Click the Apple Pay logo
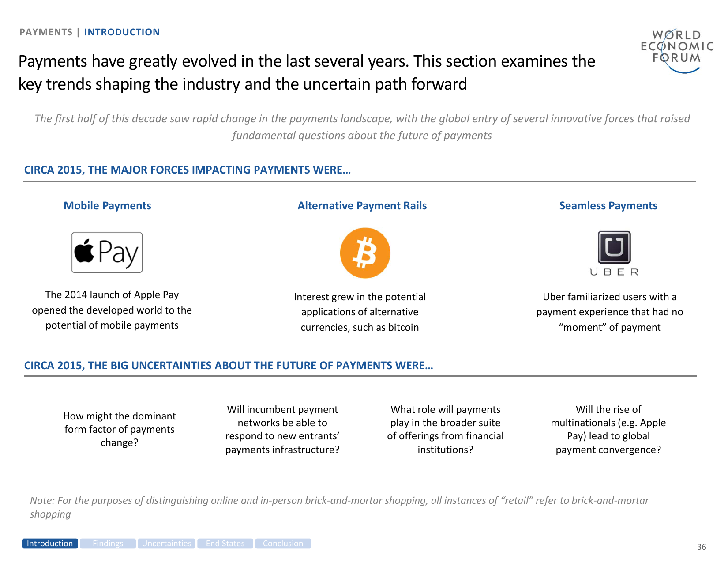 (x=107, y=253)
